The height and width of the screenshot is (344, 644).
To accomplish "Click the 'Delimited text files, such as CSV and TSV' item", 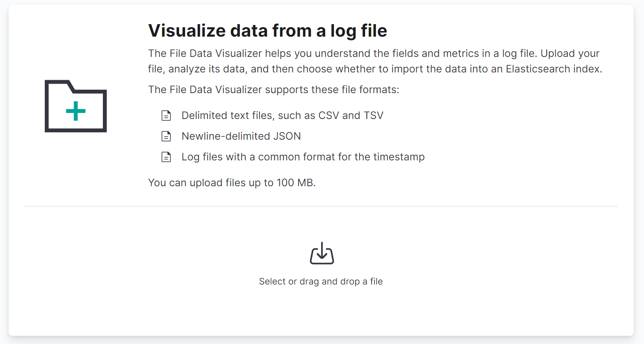I will pos(282,116).
